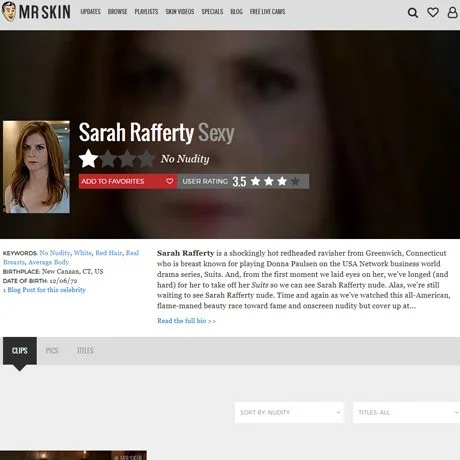Open Free Live Cams menu item
The height and width of the screenshot is (460, 460).
pos(267,12)
